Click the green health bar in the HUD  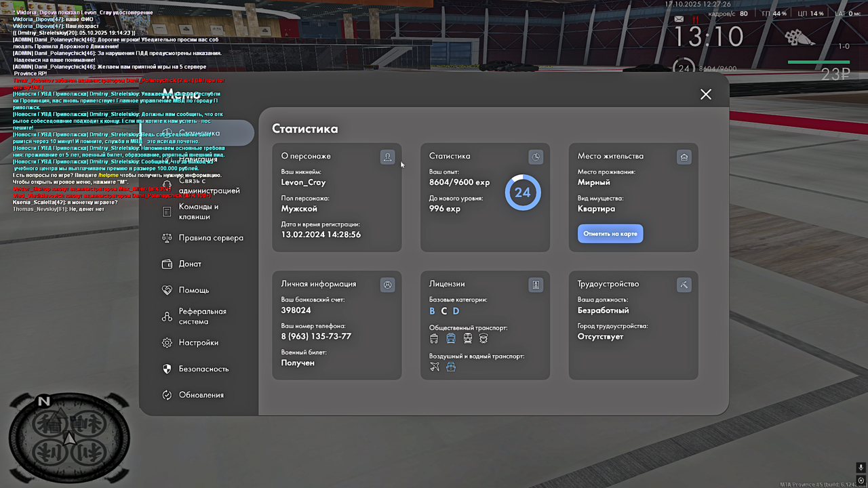[x=818, y=62]
